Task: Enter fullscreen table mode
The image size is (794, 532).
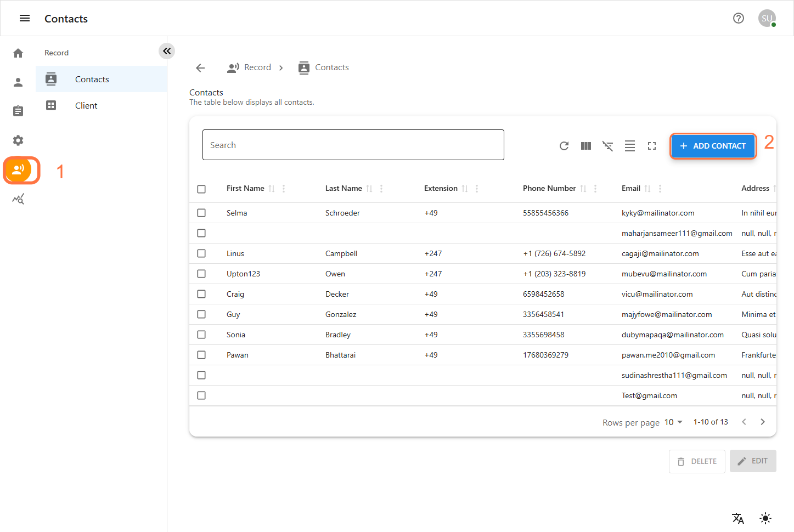Action: [x=651, y=146]
